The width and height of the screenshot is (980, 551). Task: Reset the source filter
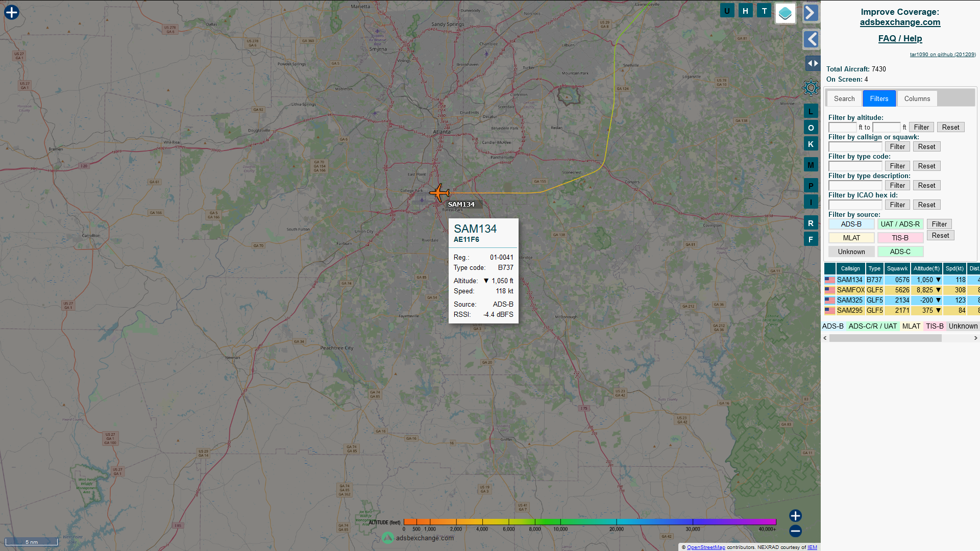(x=940, y=235)
